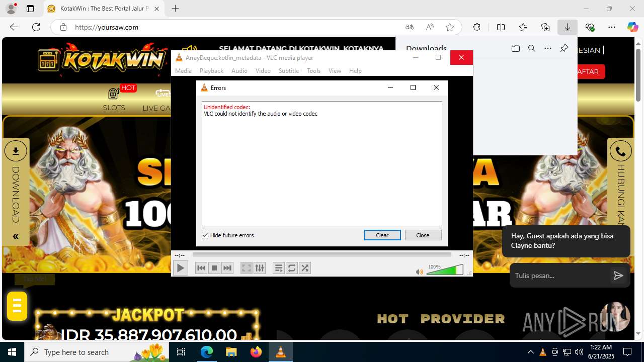Stop playback in VLC

point(214,268)
